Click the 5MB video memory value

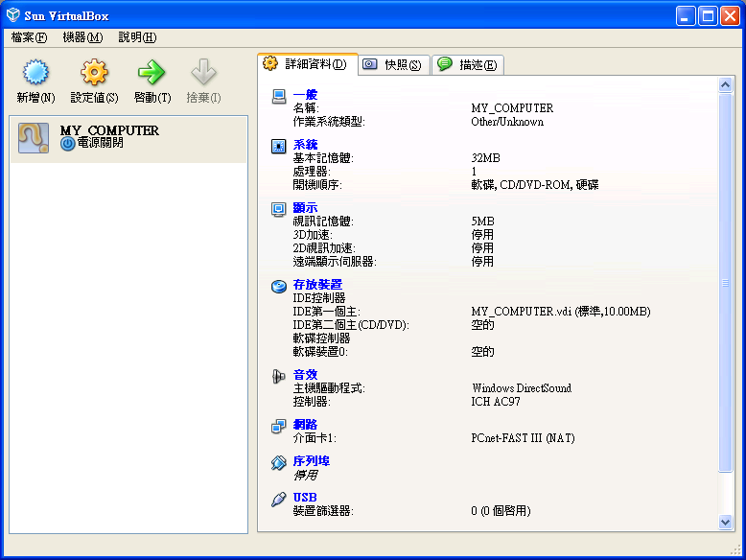point(482,222)
